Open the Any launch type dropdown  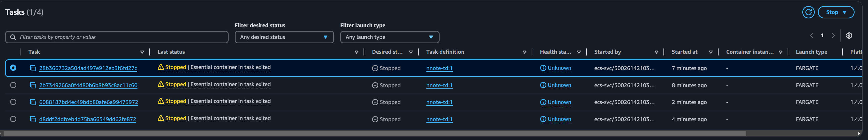coord(389,37)
